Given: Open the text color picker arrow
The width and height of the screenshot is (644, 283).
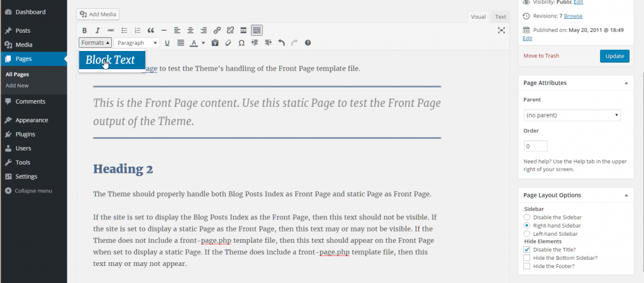Looking at the screenshot, I should [203, 43].
